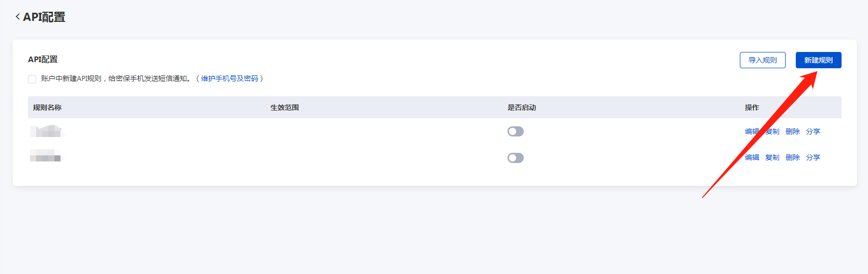Edit the second rule via 编辑

(752, 157)
